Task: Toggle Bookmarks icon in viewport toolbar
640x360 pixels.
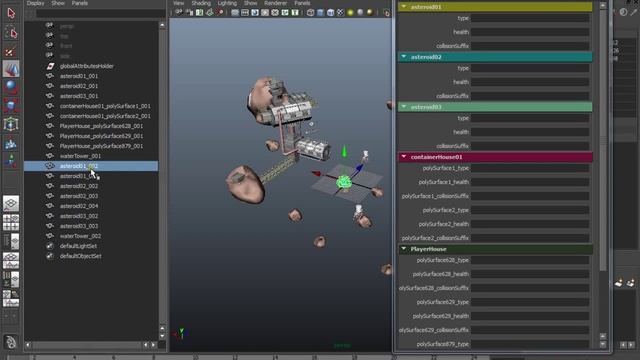Action: [199, 13]
